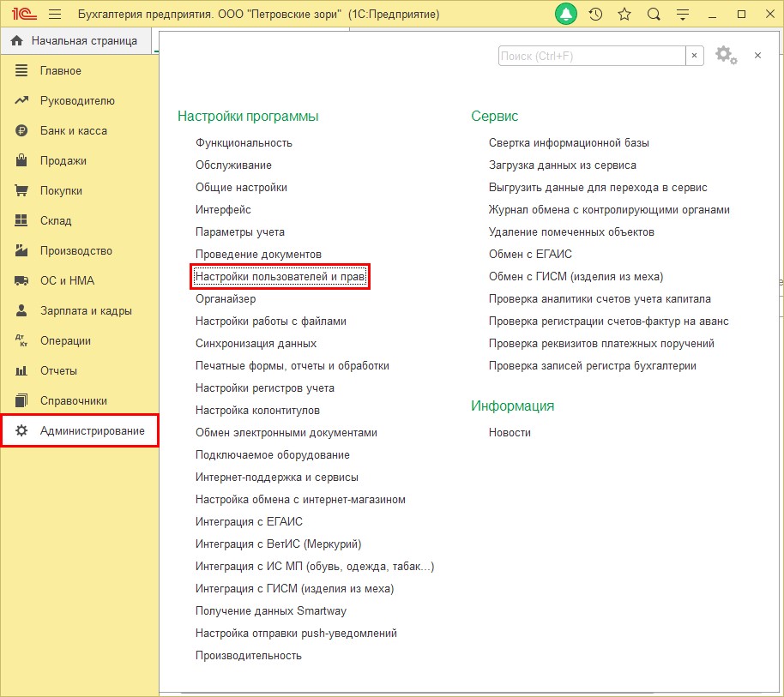Screen dimensions: 784x697
Task: Switch to the Начальная страница tab
Action: click(76, 41)
